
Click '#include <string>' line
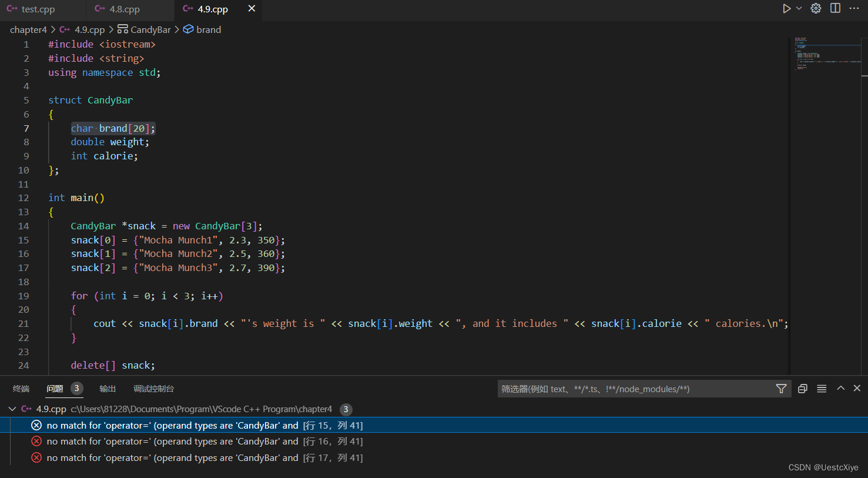[x=96, y=58]
